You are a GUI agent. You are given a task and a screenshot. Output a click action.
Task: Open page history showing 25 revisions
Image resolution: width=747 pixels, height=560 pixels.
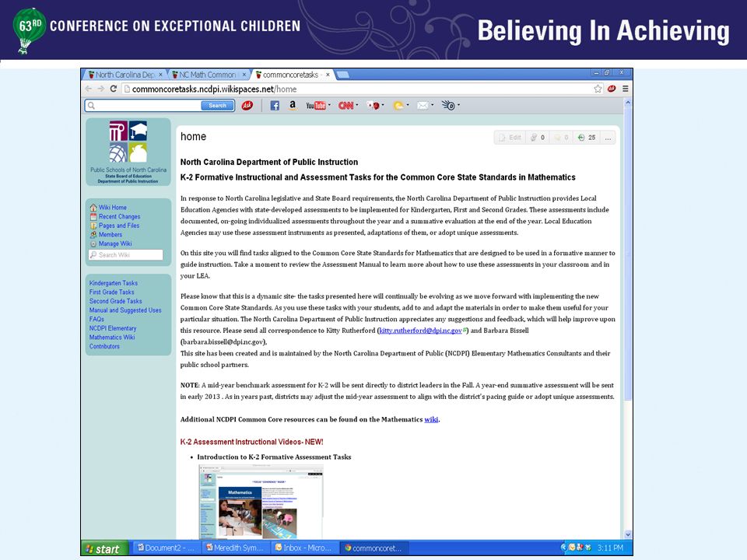pos(587,138)
